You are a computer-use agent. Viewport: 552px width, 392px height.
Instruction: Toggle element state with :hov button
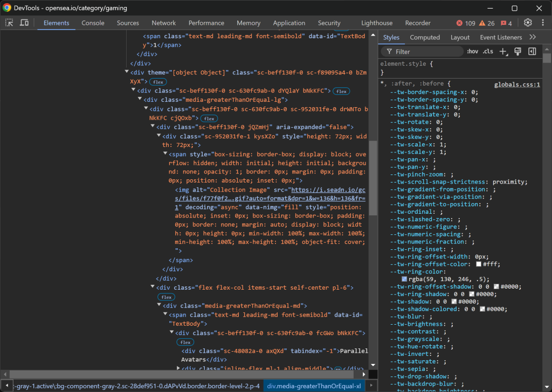472,51
